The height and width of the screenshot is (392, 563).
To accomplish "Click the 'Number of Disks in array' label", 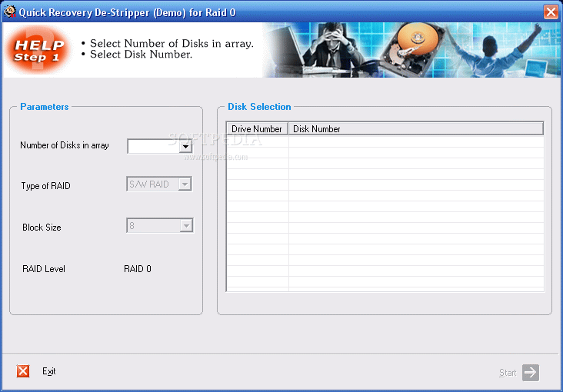I will (65, 145).
